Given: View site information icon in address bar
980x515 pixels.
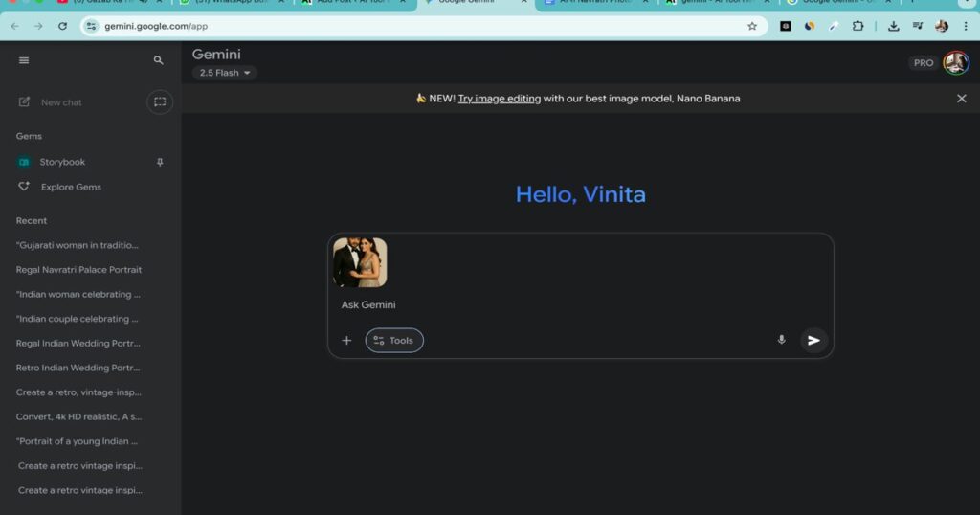Looking at the screenshot, I should click(91, 26).
